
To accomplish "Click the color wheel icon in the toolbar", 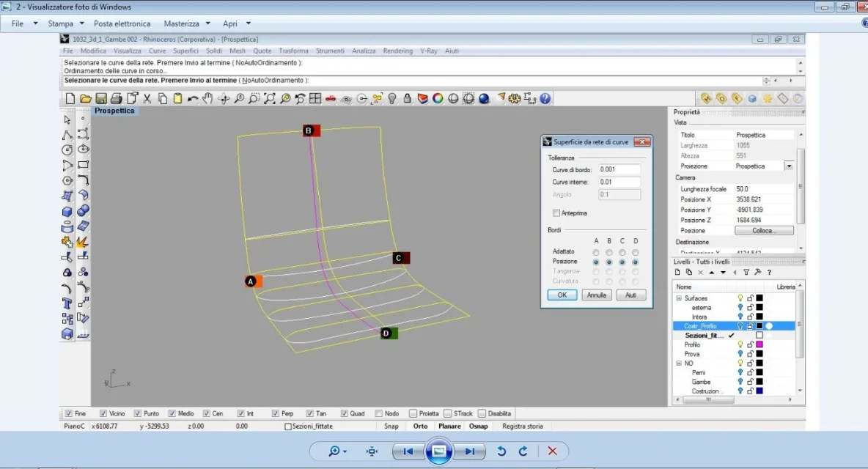I will coord(438,98).
